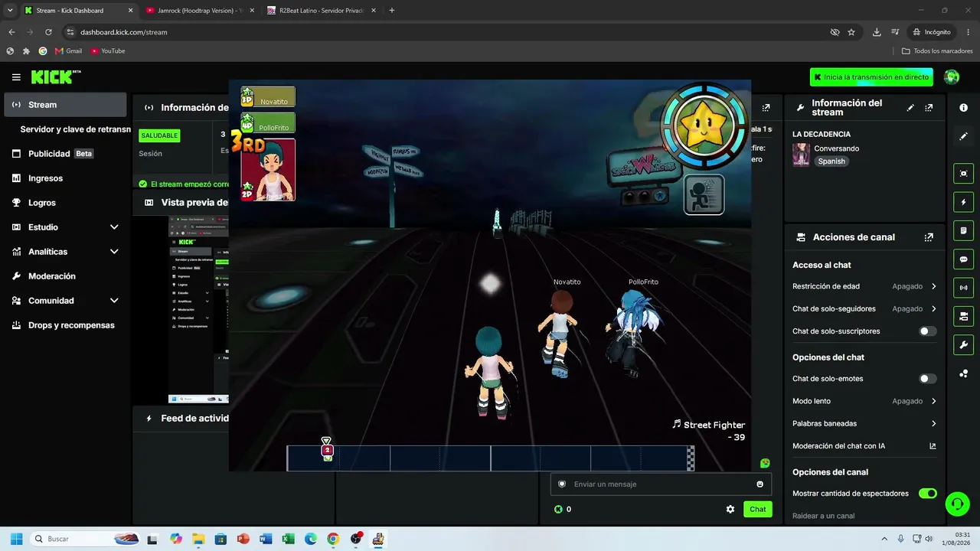
Task: Bookmark this page with the star icon
Action: click(x=851, y=32)
